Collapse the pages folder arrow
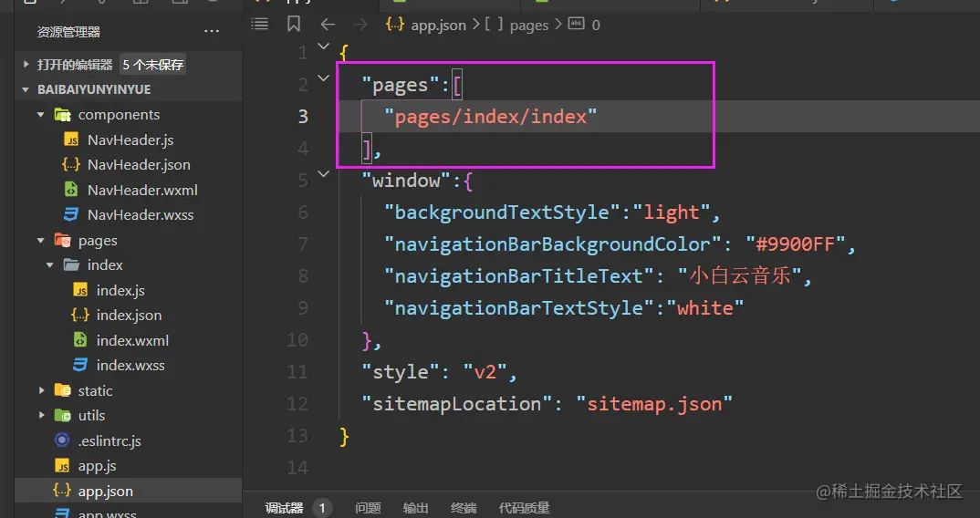Image resolution: width=980 pixels, height=518 pixels. (41, 240)
